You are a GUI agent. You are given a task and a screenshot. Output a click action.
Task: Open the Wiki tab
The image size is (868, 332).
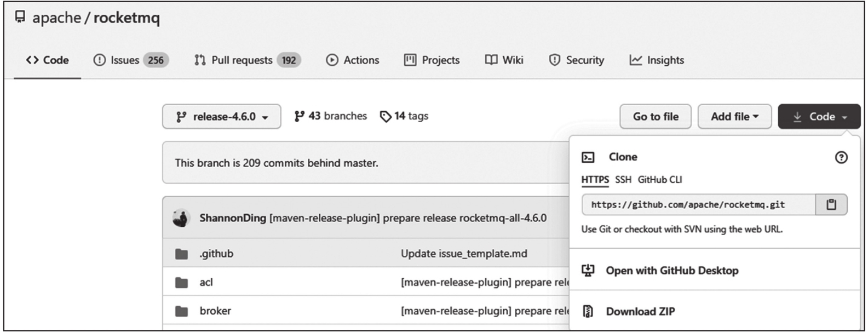504,60
